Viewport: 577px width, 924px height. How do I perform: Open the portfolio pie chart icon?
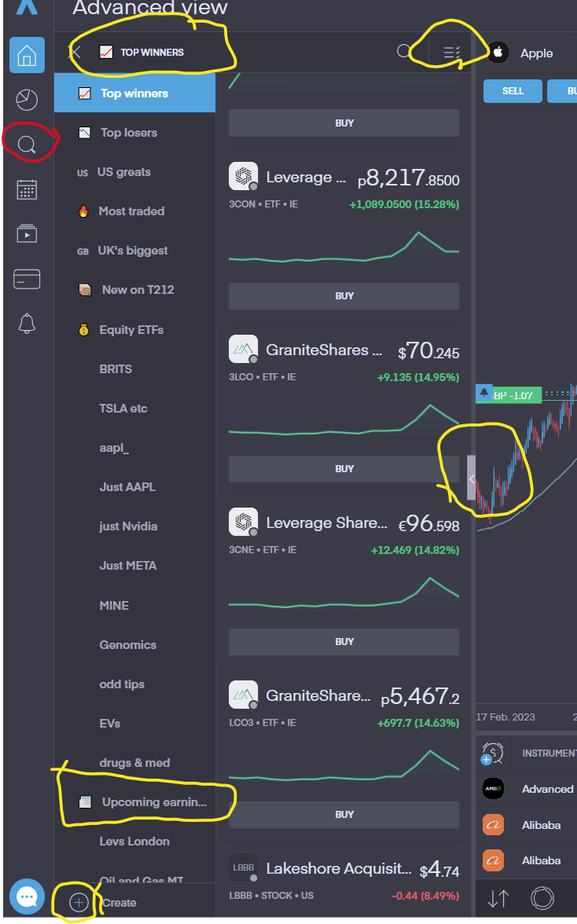tap(27, 100)
